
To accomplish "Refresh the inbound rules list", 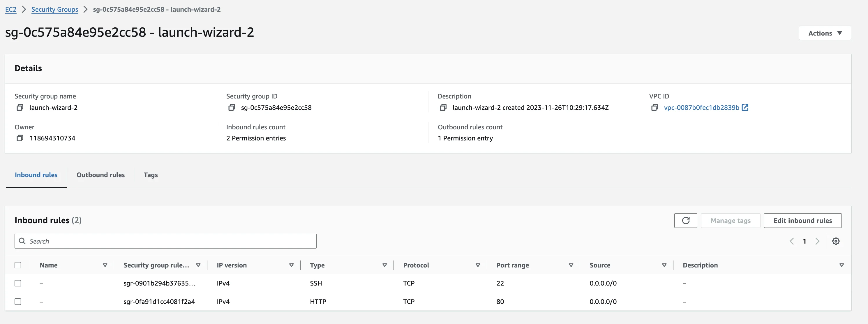I will [686, 221].
